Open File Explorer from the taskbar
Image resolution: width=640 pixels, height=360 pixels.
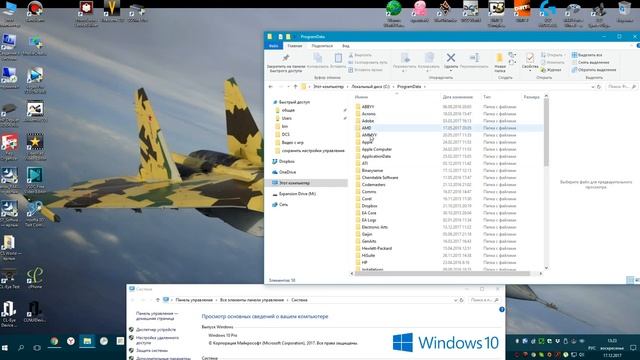click(x=87, y=341)
